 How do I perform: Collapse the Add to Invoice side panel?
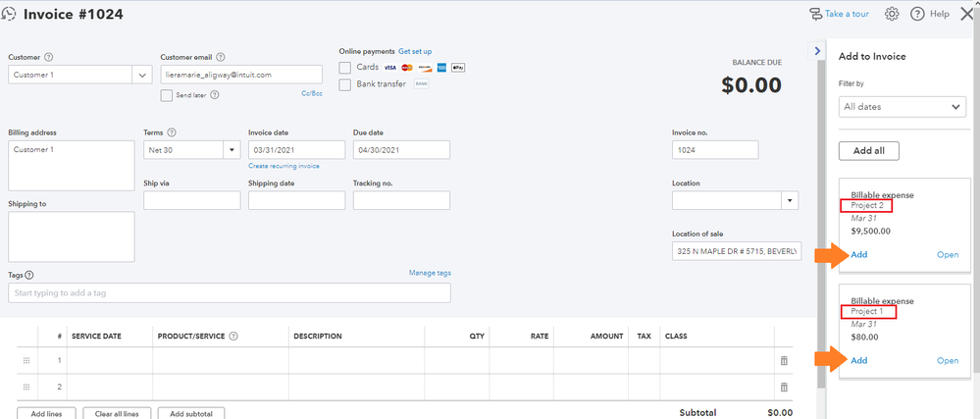pyautogui.click(x=815, y=51)
